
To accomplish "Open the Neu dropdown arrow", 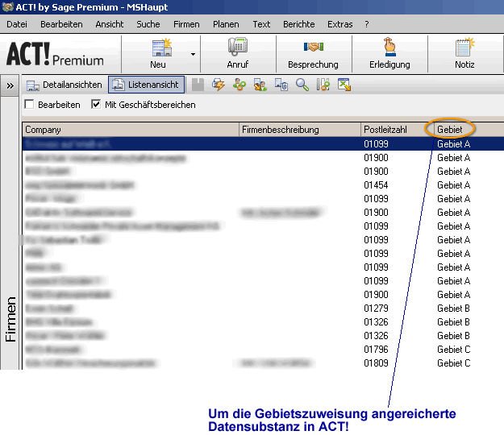I will click(x=194, y=54).
